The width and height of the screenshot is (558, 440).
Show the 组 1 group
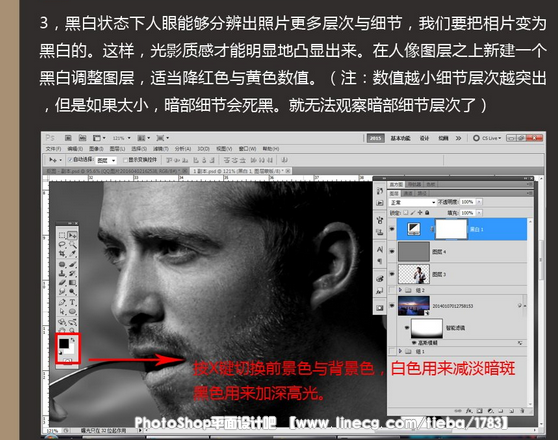pyautogui.click(x=392, y=351)
